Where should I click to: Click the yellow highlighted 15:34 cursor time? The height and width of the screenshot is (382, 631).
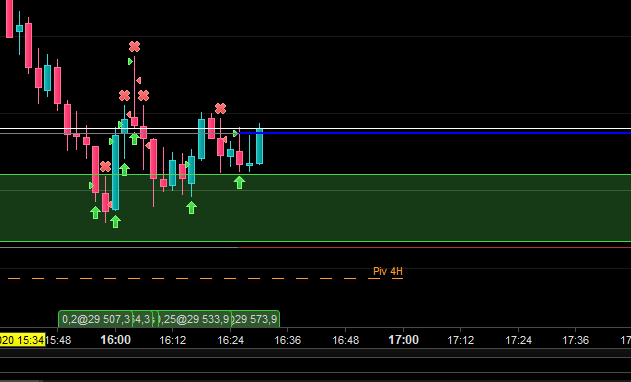coord(22,340)
